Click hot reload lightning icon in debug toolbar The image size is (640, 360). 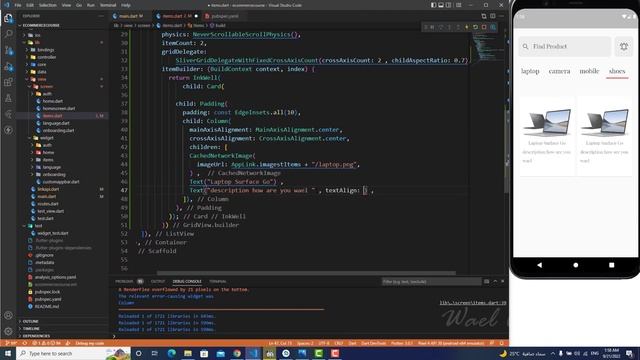coord(467,27)
